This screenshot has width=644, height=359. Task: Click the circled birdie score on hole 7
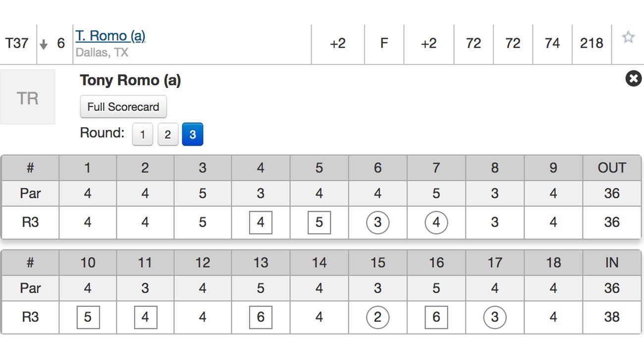coord(436,223)
